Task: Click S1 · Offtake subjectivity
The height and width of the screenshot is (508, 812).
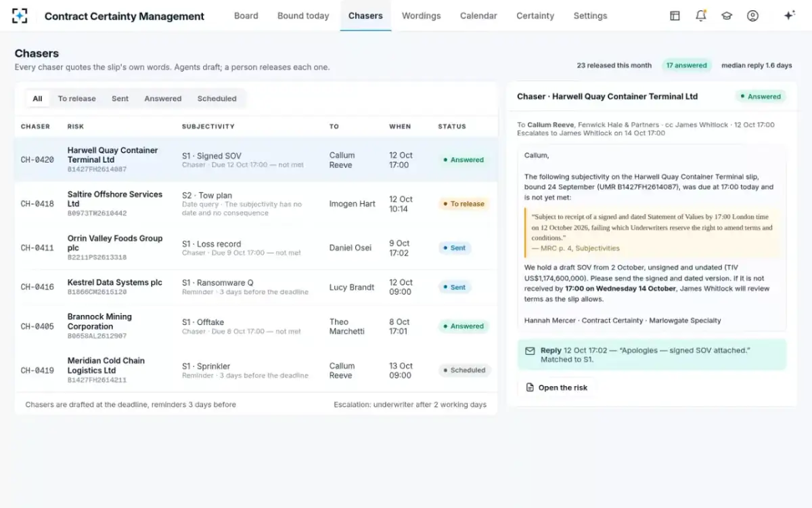Action: tap(203, 322)
